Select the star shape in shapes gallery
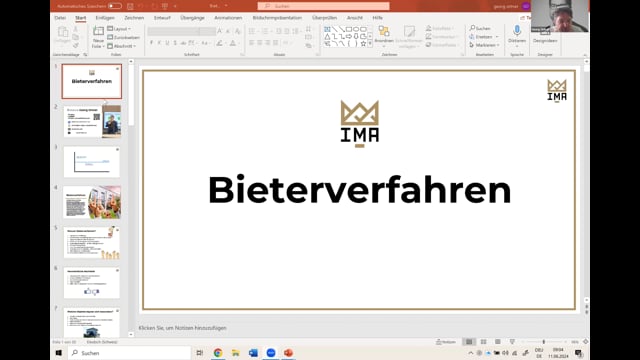Viewport: 640px width, 360px height. point(363,44)
